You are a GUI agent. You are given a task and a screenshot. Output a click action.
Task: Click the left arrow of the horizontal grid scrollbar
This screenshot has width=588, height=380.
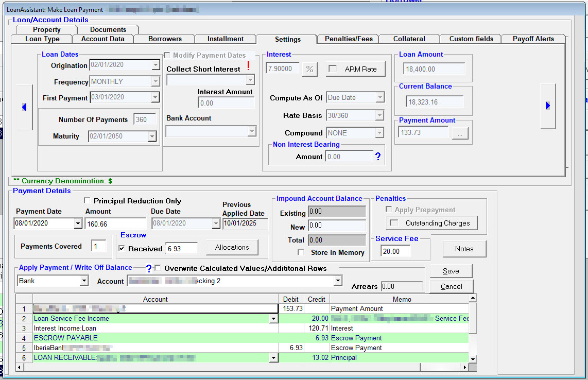20,367
